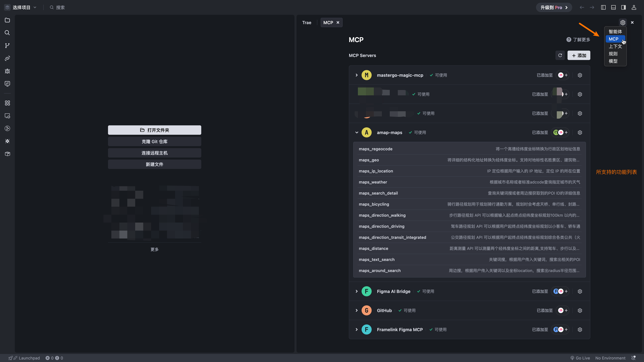Click the 打开文件夹 button
The height and width of the screenshot is (362, 644).
click(154, 130)
